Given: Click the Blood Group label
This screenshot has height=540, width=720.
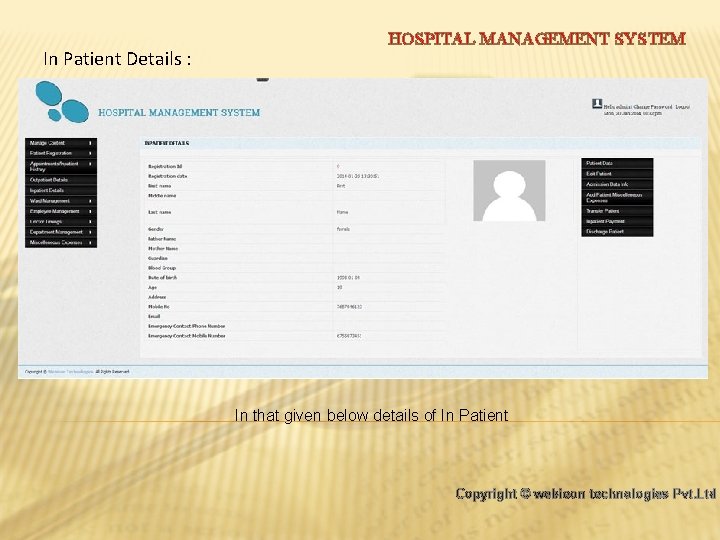Looking at the screenshot, I should coord(162,268).
